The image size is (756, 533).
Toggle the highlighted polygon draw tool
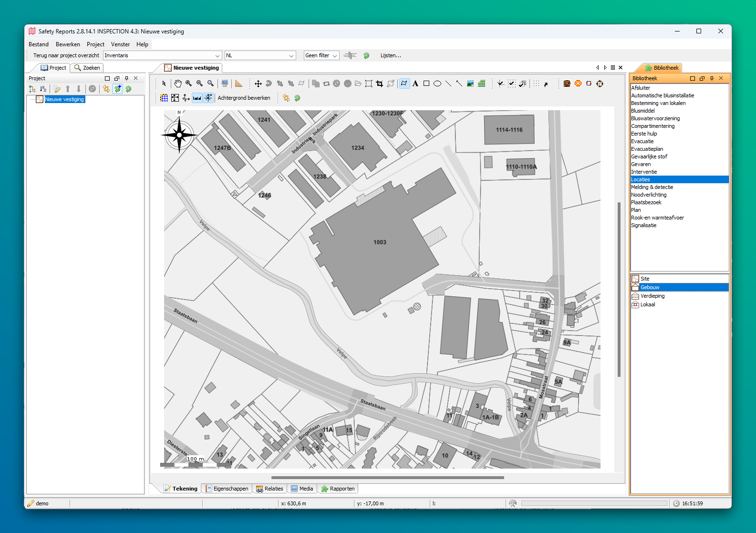404,84
